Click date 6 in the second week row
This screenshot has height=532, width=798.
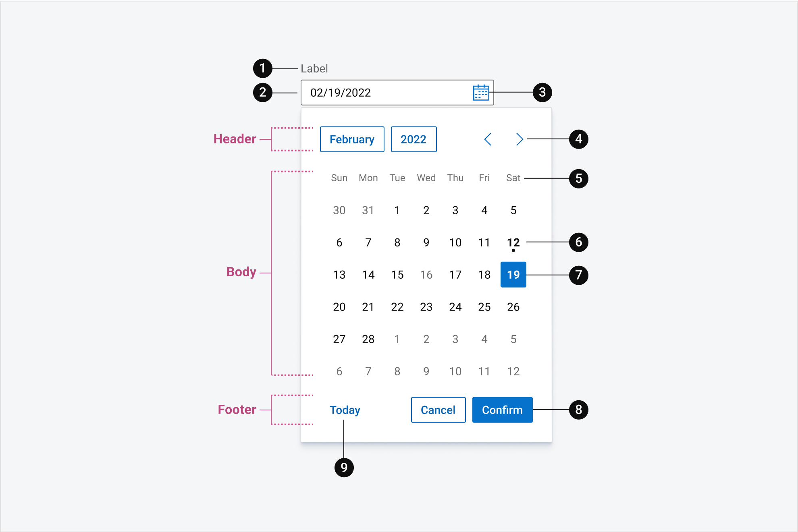(x=339, y=242)
